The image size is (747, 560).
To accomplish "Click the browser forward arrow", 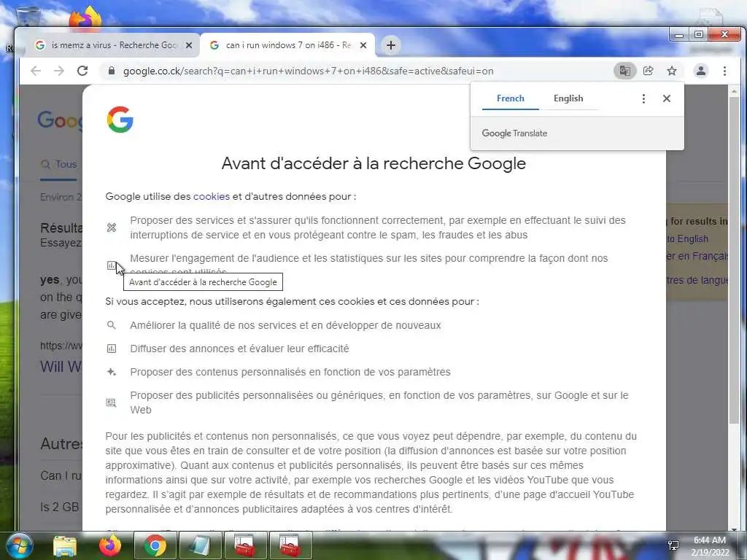I will [58, 71].
